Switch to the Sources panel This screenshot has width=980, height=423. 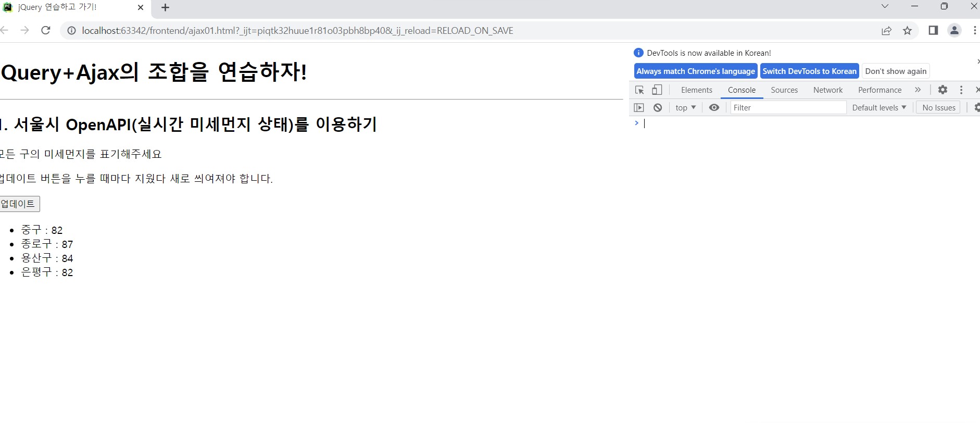point(784,90)
